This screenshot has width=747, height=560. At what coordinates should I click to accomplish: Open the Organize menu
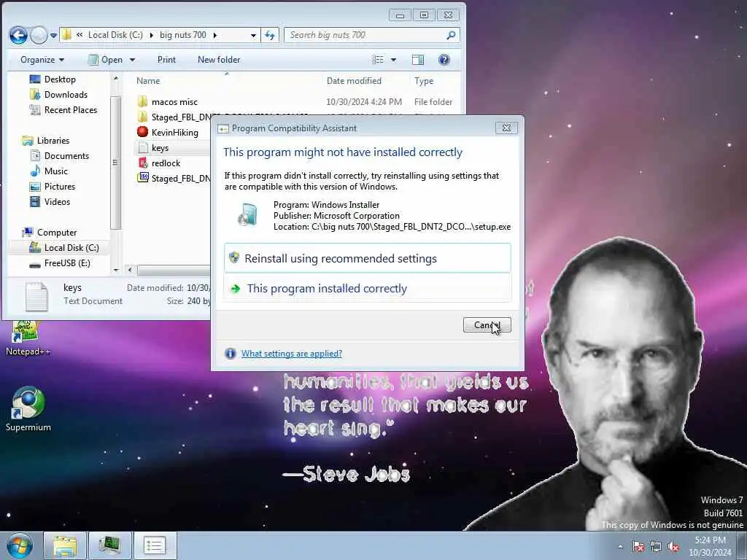42,60
